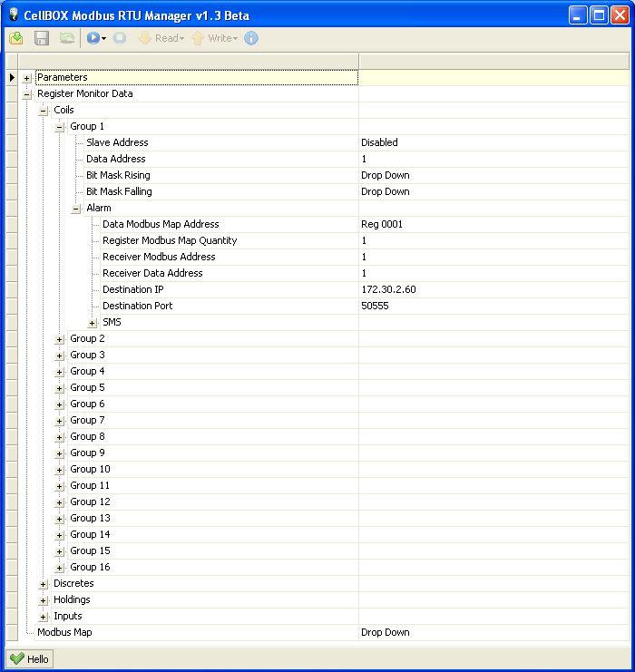Expand the Inputs node
The height and width of the screenshot is (672, 635).
coord(43,617)
